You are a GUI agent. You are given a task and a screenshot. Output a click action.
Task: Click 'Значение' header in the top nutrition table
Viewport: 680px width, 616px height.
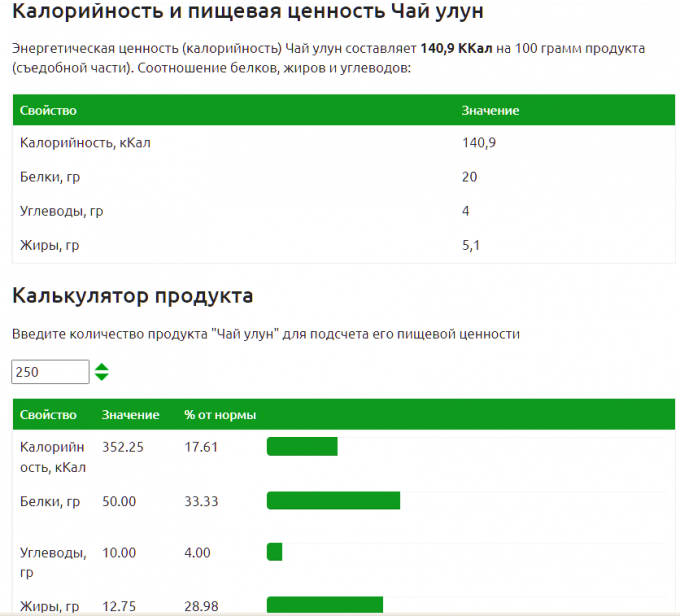[x=490, y=110]
